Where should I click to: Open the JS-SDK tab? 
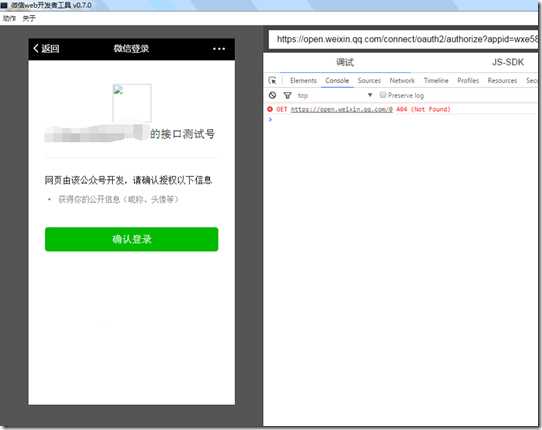click(508, 62)
